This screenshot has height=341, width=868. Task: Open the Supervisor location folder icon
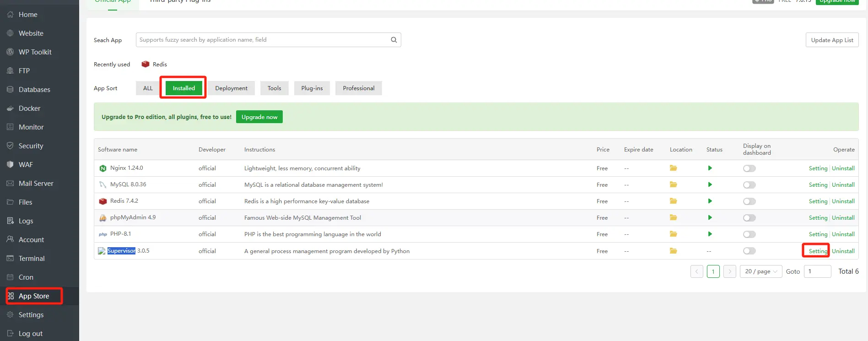pyautogui.click(x=673, y=251)
